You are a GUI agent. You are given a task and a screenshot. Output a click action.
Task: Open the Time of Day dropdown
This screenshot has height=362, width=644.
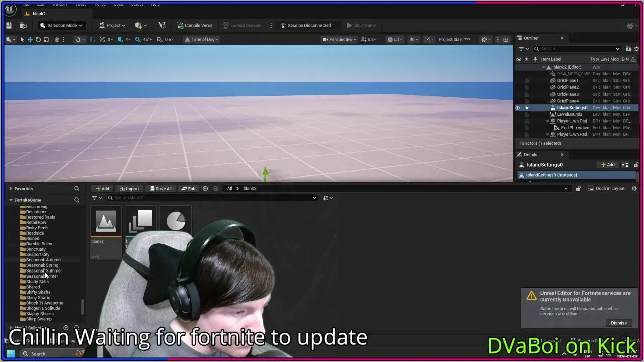pyautogui.click(x=202, y=39)
